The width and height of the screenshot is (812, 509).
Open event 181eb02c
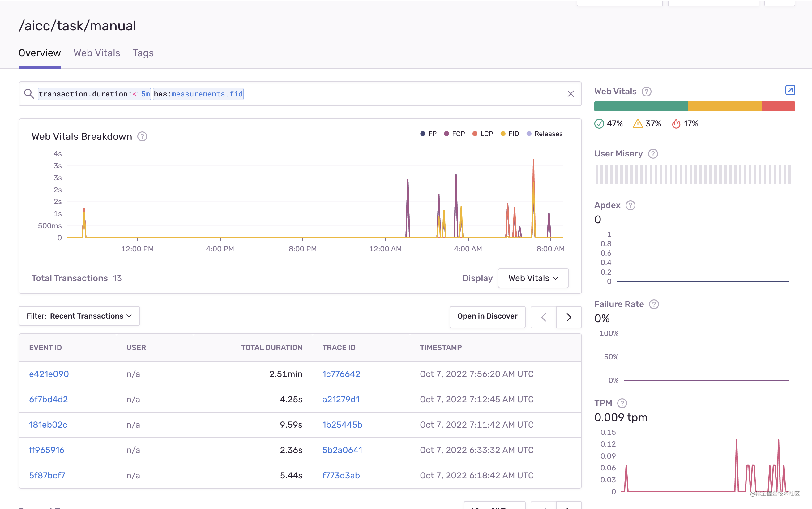48,425
